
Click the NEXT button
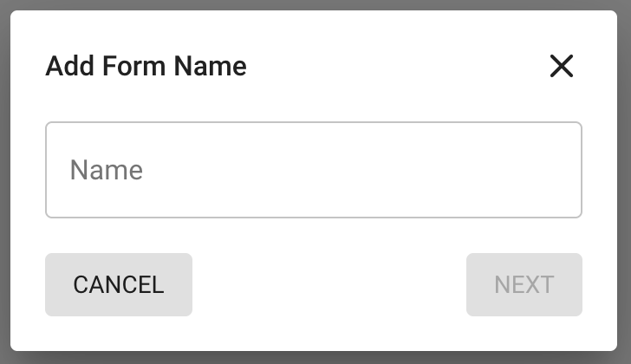[524, 284]
